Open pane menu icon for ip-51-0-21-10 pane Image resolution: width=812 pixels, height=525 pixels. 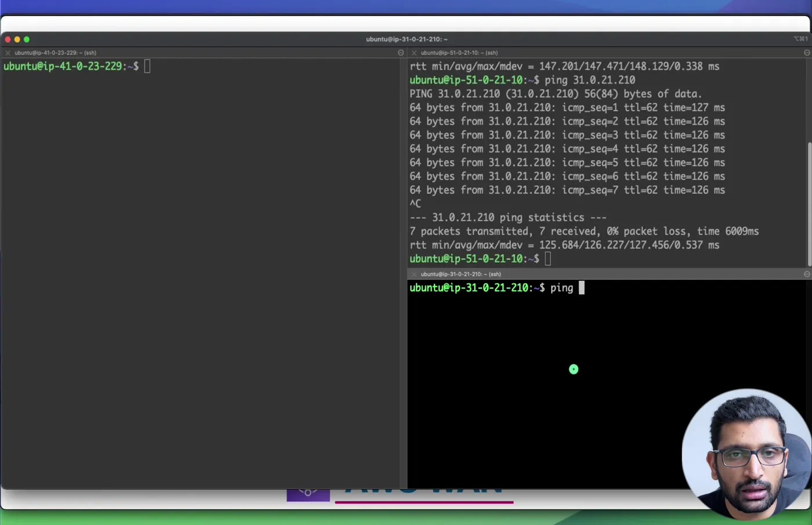pyautogui.click(x=807, y=53)
